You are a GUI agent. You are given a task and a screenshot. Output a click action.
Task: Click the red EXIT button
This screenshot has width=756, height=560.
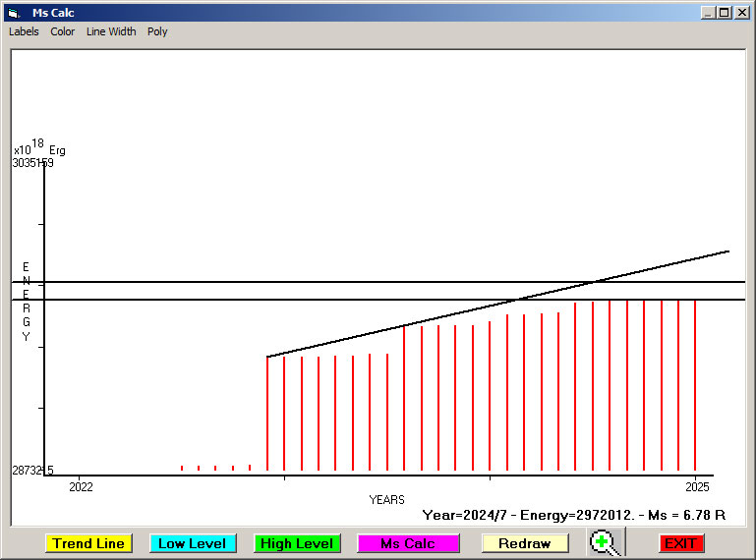click(680, 543)
